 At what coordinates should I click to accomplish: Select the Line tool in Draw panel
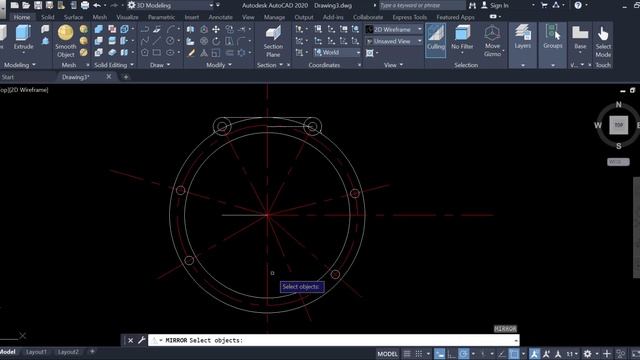(157, 41)
